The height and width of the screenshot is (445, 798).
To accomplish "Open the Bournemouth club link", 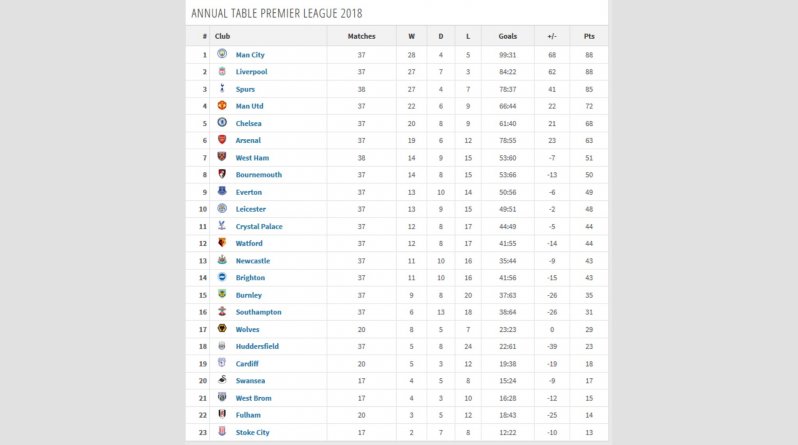I will point(259,175).
